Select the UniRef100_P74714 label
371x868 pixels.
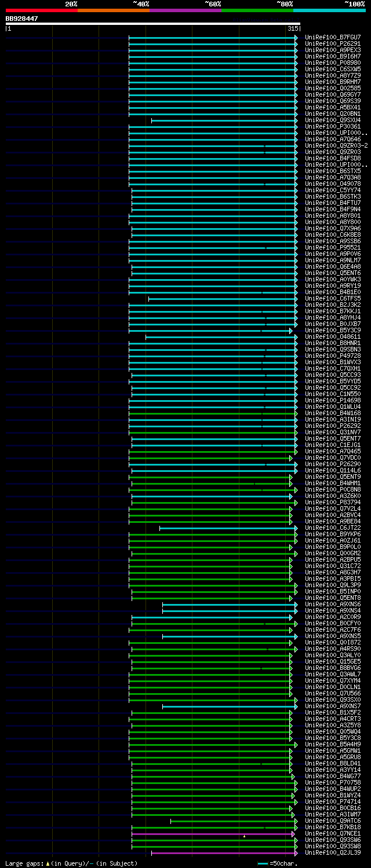tap(333, 801)
